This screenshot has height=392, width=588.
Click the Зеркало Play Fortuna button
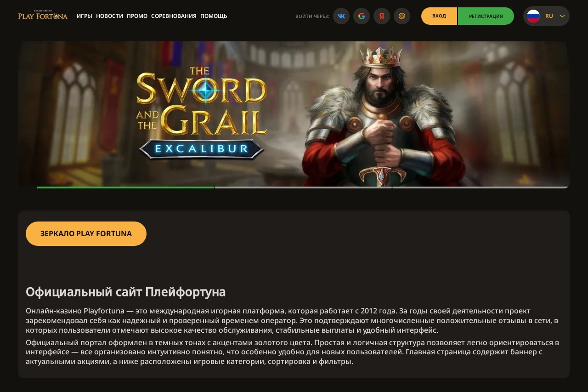click(x=86, y=233)
